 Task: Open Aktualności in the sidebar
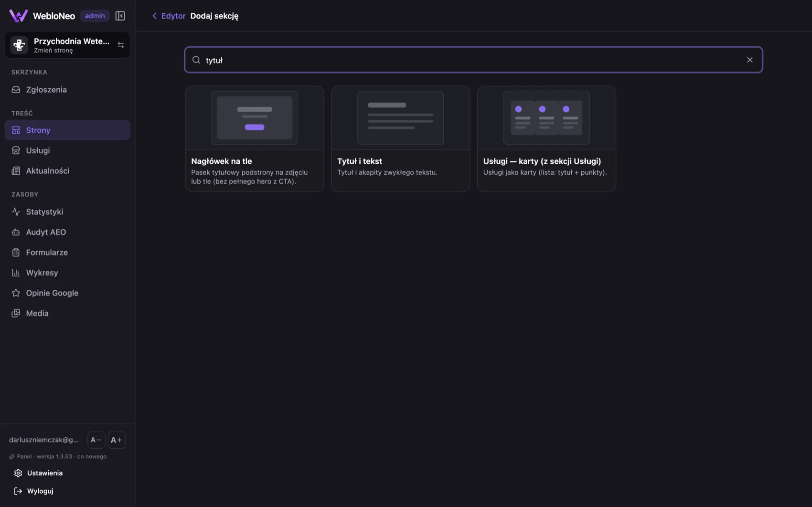(x=67, y=171)
